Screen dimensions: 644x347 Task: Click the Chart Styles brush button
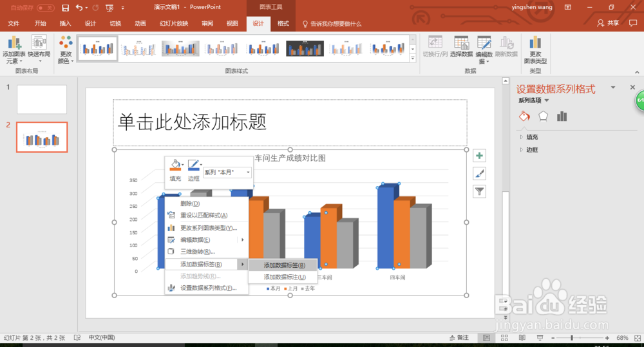pos(479,174)
